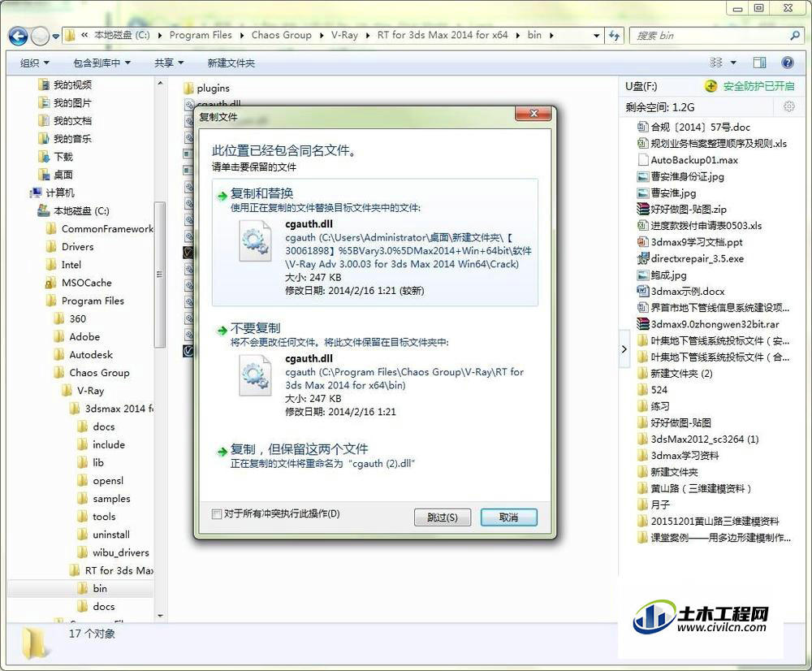Open the address bar history dropdown
This screenshot has width=812, height=671.
tap(597, 36)
